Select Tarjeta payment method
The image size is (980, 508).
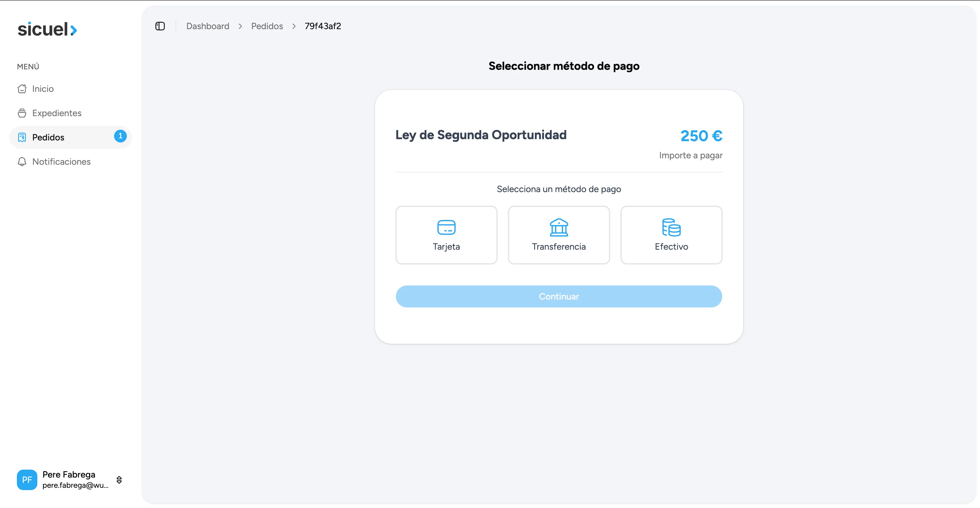(446, 235)
